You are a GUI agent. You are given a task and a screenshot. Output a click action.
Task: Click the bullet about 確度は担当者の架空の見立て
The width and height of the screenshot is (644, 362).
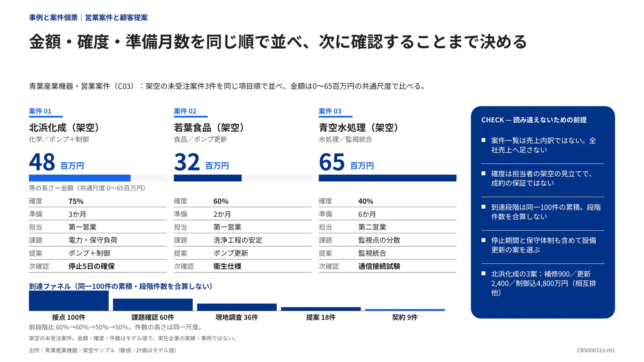543,179
